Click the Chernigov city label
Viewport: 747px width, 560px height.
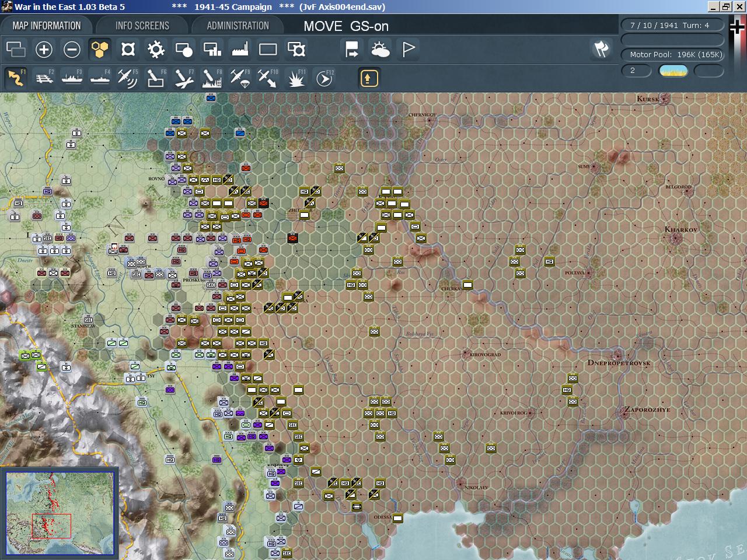tap(422, 115)
